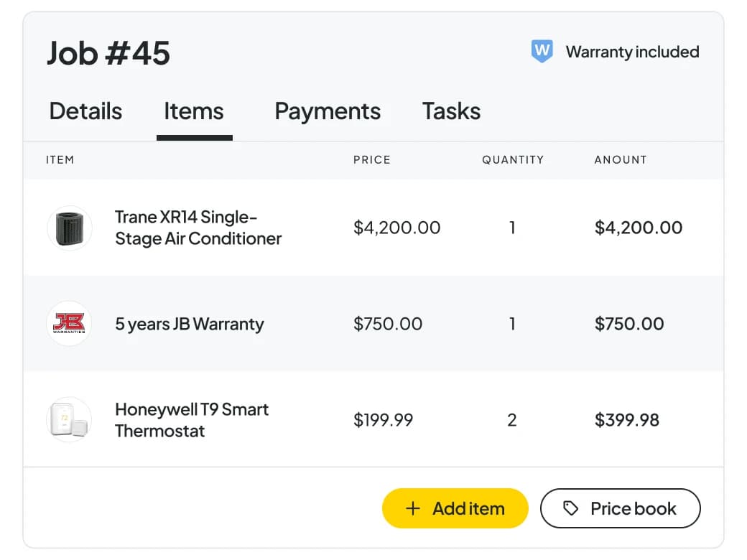The image size is (747, 560).
Task: Select the 5 years JB Warranty item
Action: (x=189, y=325)
